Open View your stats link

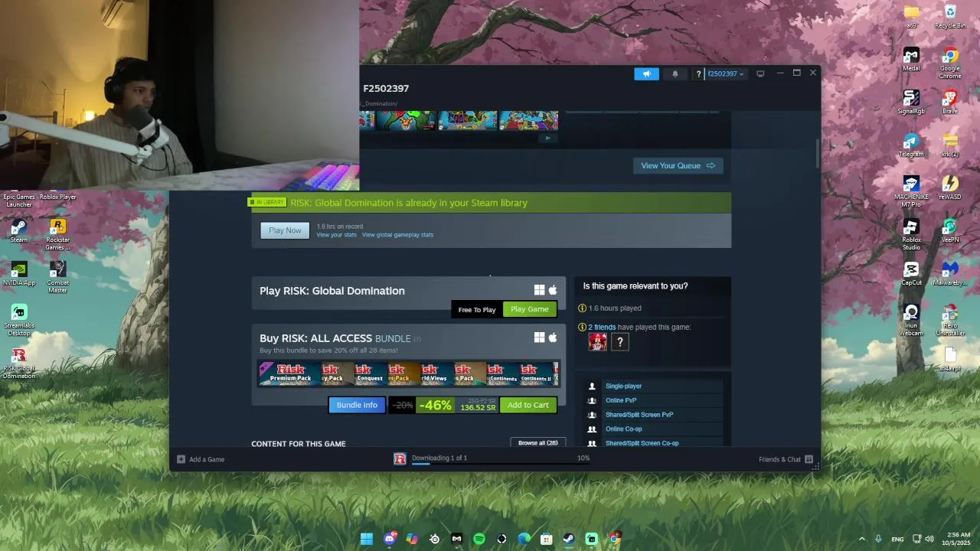point(336,235)
